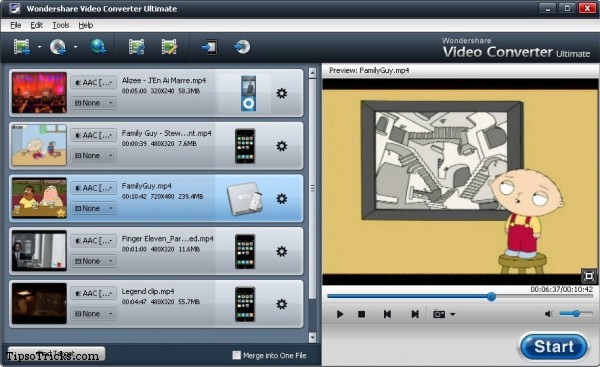600x367 pixels.
Task: Open subtitle None dropdown for Finger Eleven video
Action: pyautogui.click(x=94, y=261)
